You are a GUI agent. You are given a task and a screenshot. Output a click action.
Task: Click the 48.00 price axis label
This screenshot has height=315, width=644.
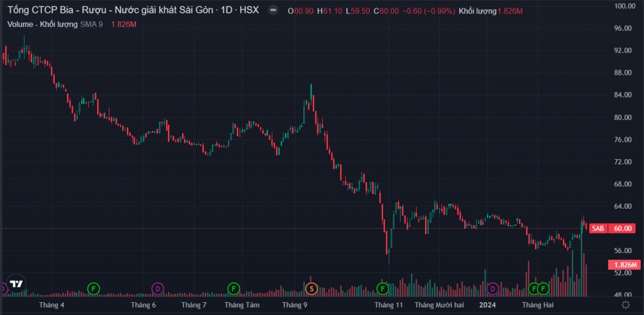(x=622, y=295)
